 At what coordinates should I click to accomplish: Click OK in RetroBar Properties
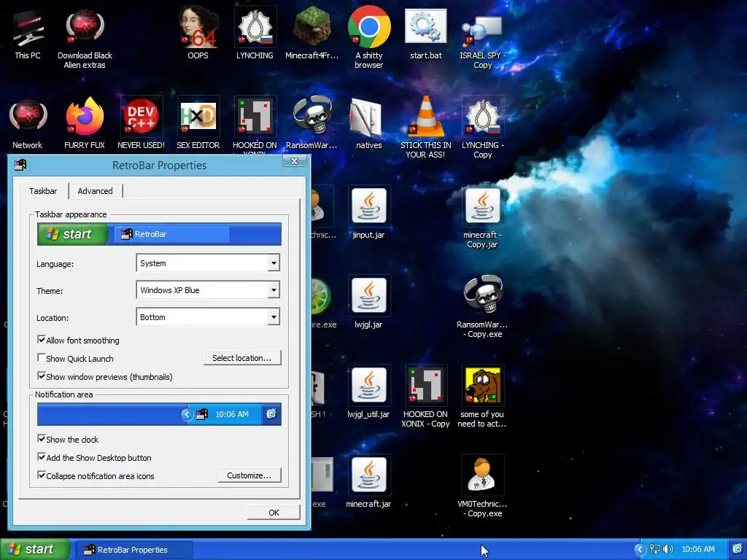click(274, 513)
